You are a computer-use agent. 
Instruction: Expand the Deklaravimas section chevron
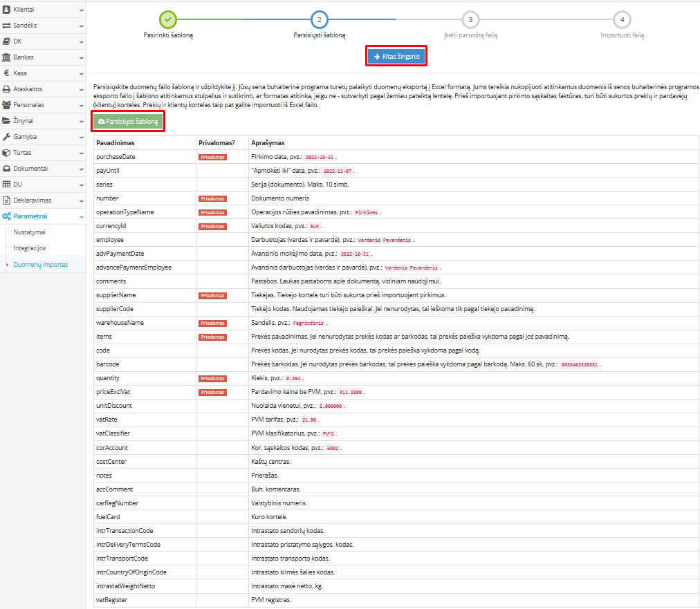pyautogui.click(x=81, y=200)
